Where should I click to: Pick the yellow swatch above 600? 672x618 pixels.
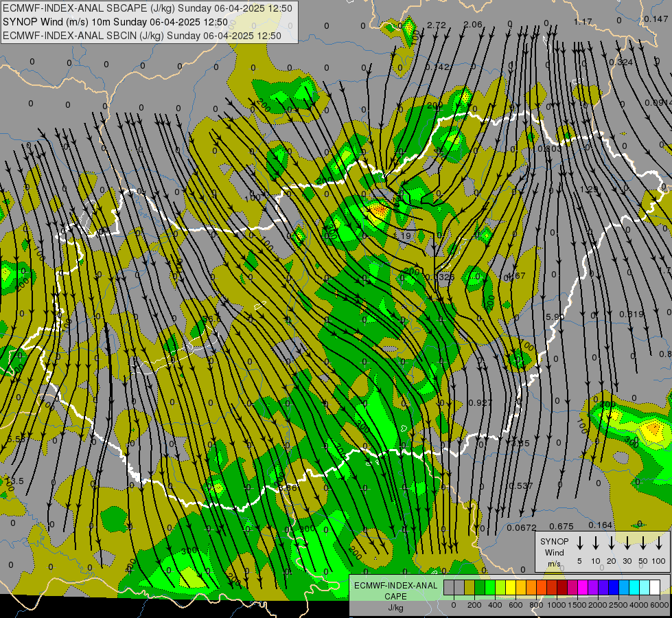coord(511,587)
